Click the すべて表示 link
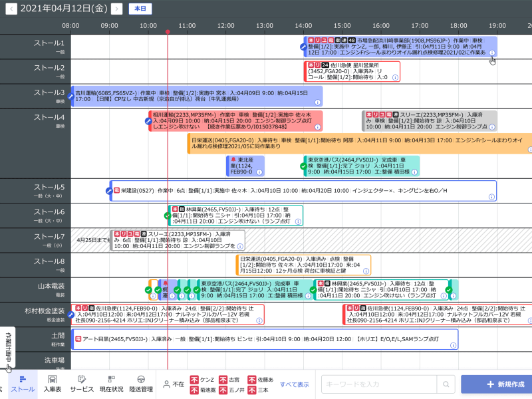The image size is (532, 399). point(294,384)
